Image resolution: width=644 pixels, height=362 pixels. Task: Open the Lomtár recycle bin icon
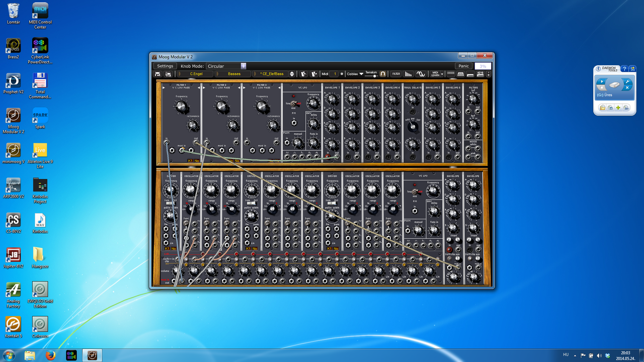coord(14,14)
